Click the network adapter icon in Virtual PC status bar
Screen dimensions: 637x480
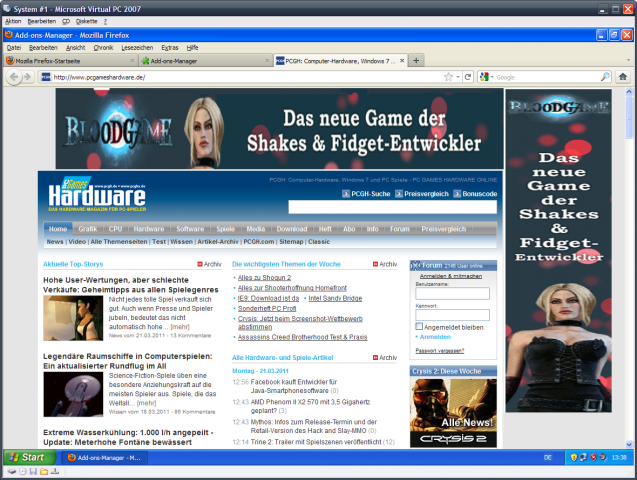tap(54, 471)
